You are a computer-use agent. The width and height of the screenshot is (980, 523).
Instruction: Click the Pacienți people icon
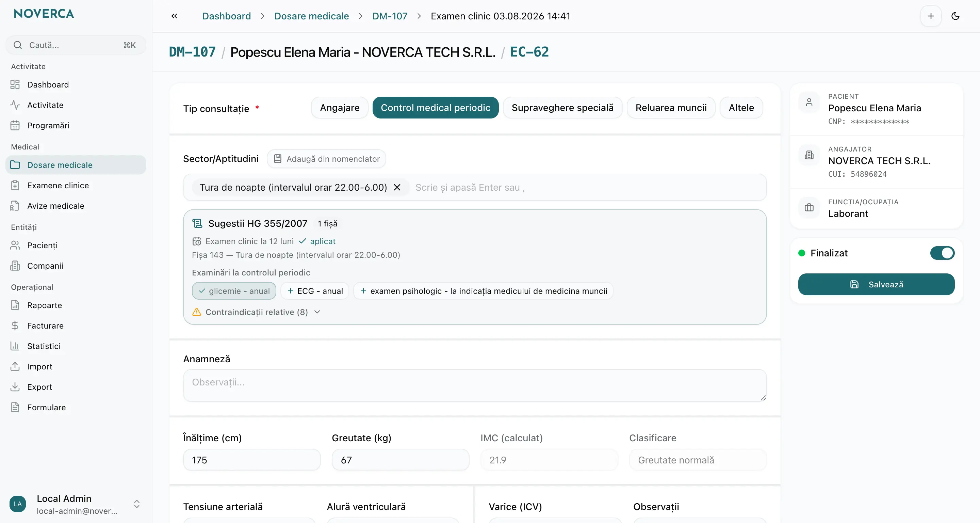point(15,245)
